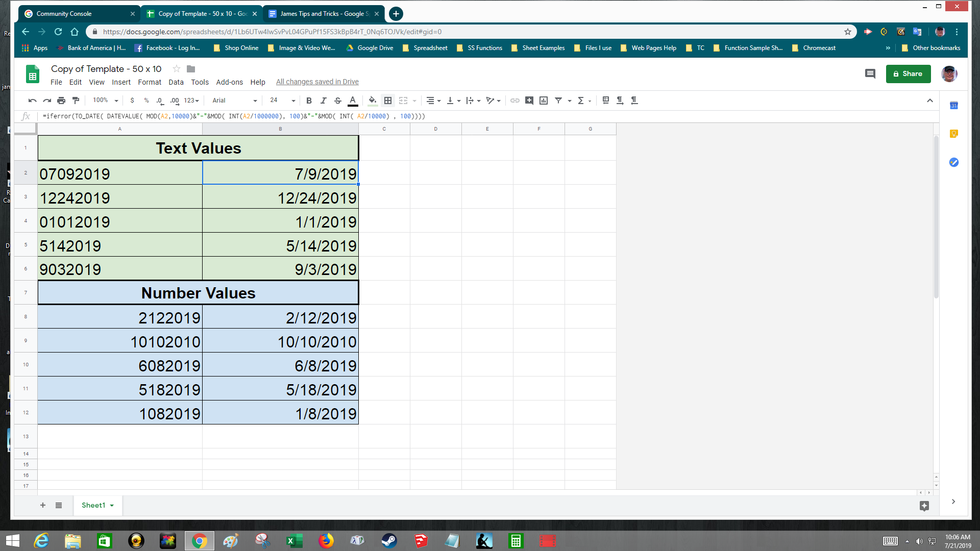The width and height of the screenshot is (980, 551).
Task: Open zoom level dropdown
Action: (105, 101)
